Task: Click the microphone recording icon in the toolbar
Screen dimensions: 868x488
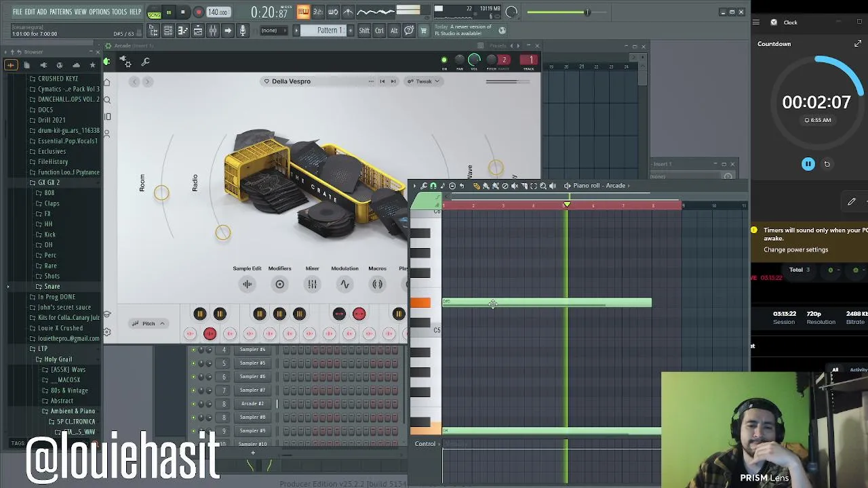Action: tap(243, 30)
